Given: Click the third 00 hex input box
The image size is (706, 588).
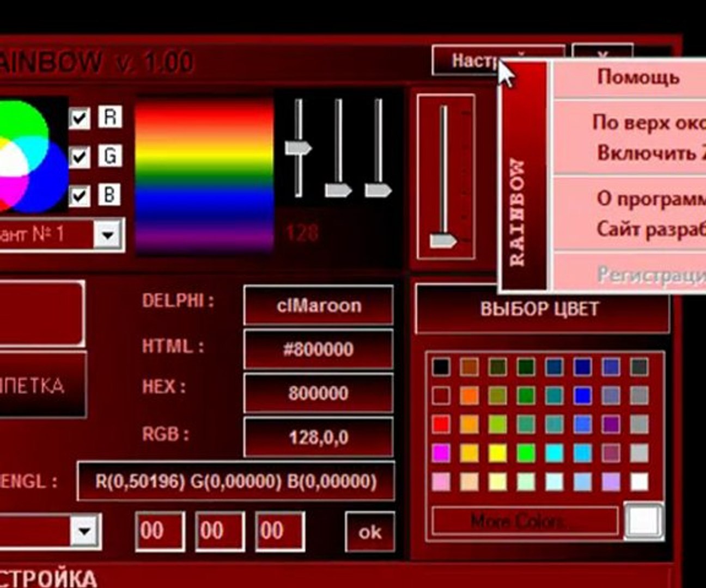Looking at the screenshot, I should pos(279,530).
